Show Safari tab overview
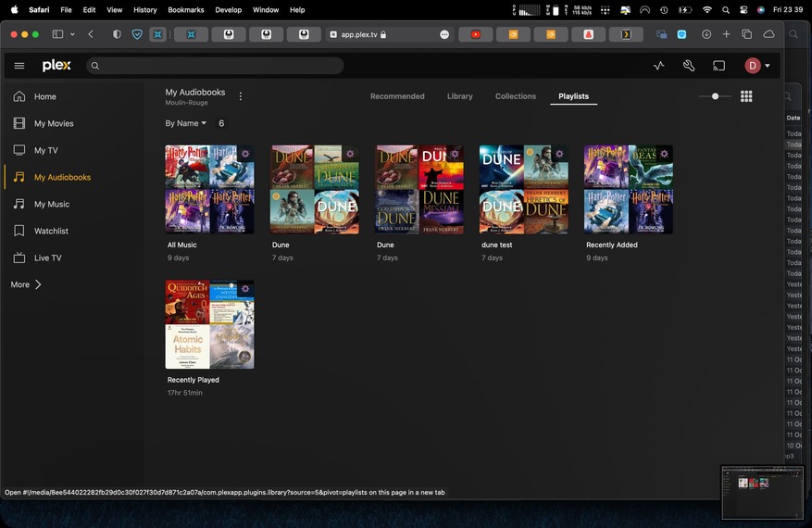The image size is (812, 528). (747, 34)
